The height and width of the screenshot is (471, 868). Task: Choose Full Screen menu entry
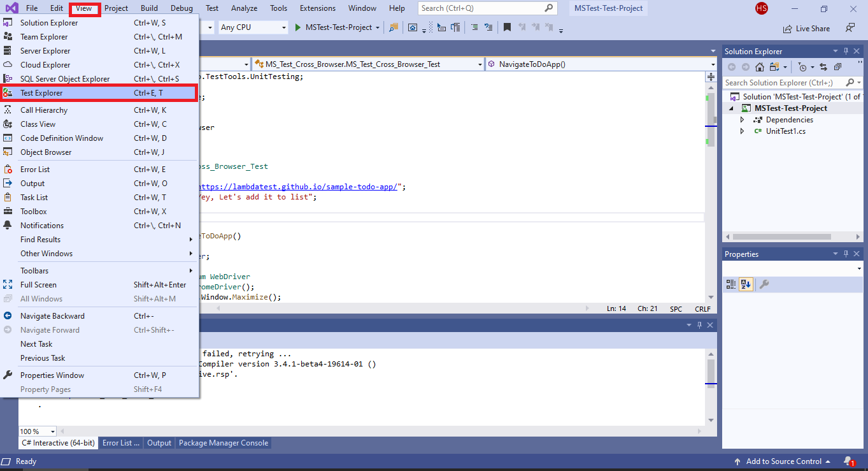(x=100, y=285)
